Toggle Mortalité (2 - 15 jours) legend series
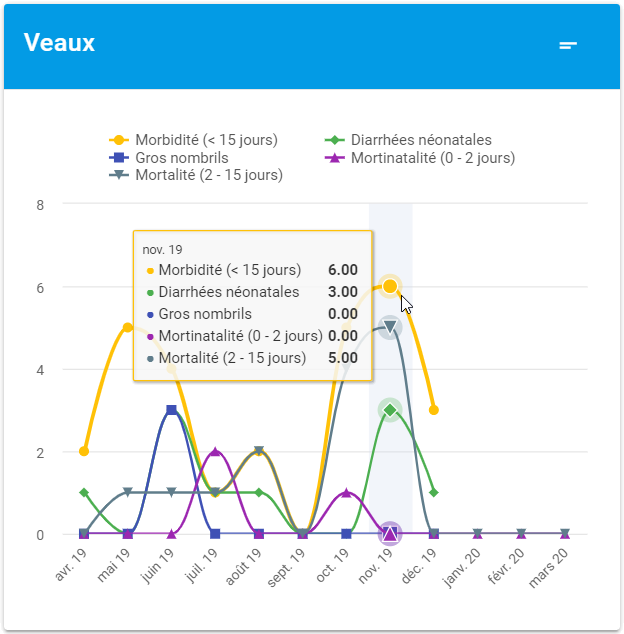Image resolution: width=624 pixels, height=634 pixels. [x=196, y=175]
